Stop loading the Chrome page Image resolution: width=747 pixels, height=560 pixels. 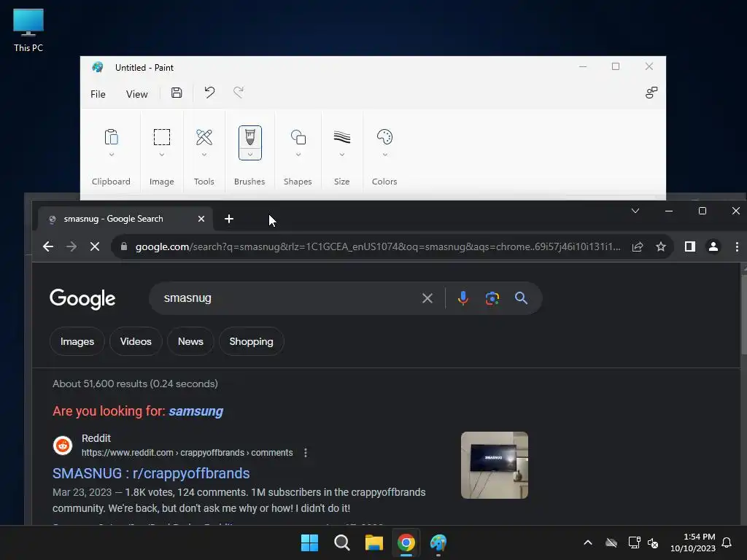(94, 246)
